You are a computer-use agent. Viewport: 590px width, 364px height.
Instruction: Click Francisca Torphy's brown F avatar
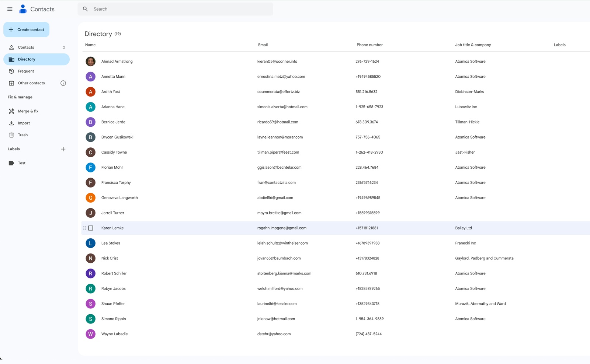pos(90,182)
